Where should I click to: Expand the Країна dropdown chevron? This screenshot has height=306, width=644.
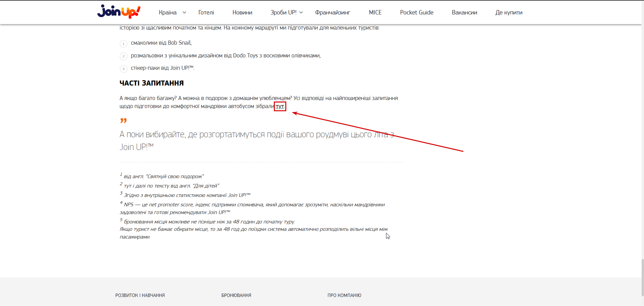coord(184,12)
